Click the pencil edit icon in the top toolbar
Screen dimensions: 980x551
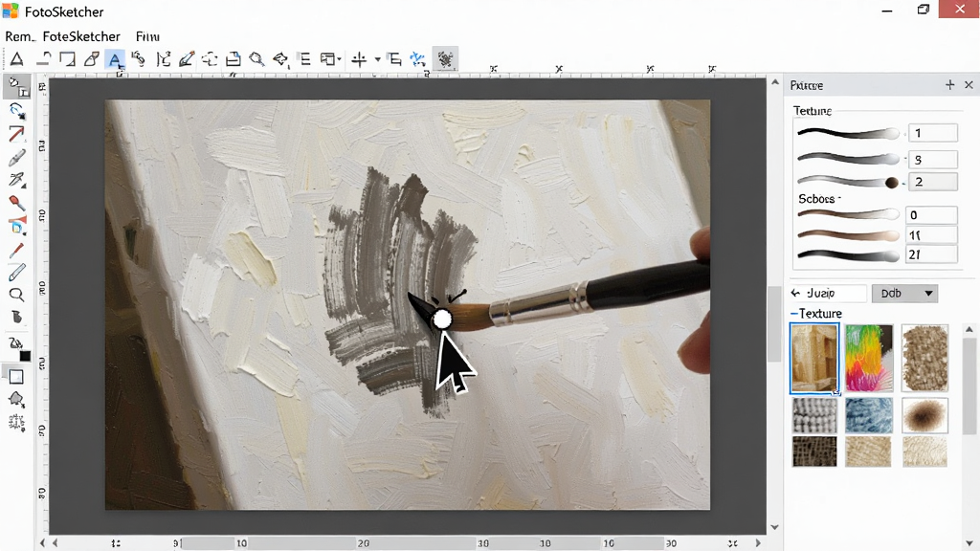click(x=187, y=59)
